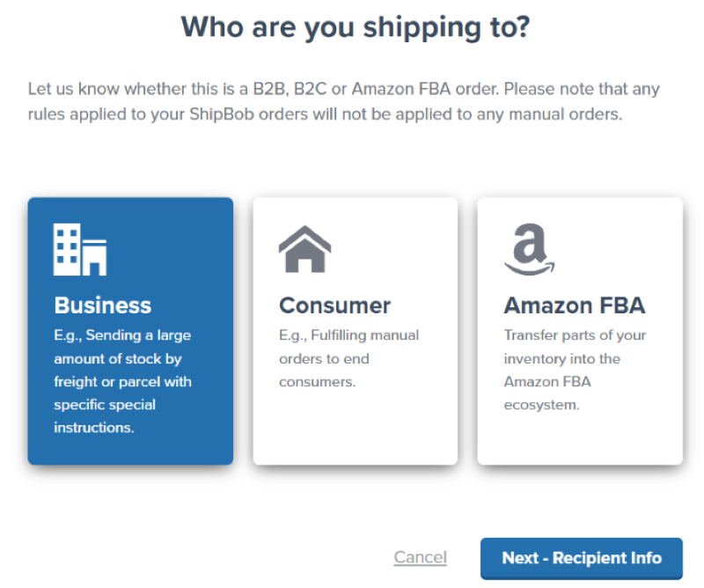Click the Amazon logo on the FBA card
704x588 pixels.
click(x=529, y=249)
